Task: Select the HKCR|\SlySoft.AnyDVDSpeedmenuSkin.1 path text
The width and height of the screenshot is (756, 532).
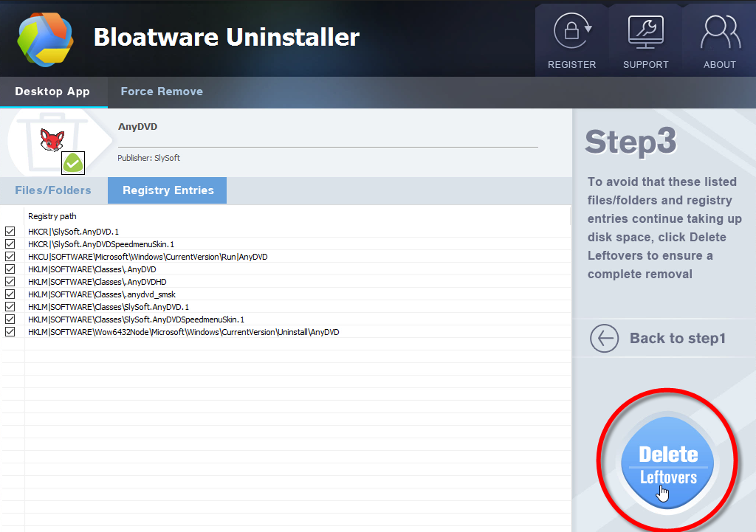Action: pos(101,244)
